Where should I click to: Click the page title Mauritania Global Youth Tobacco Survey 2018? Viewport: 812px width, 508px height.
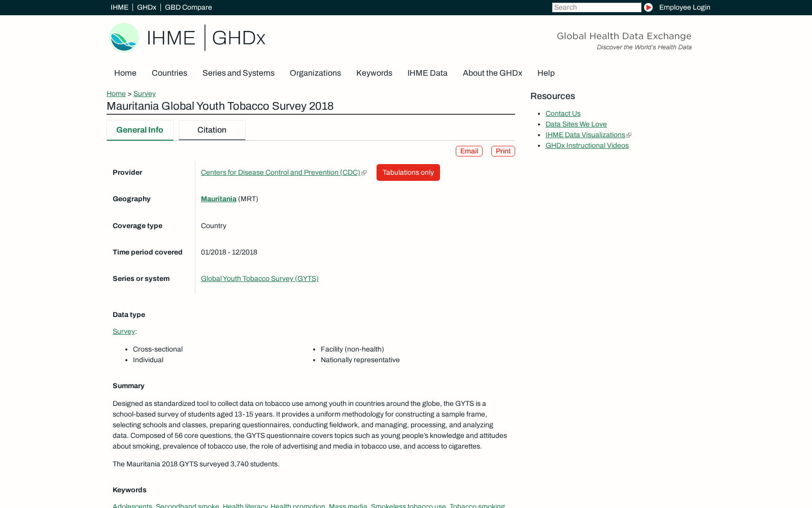point(220,106)
